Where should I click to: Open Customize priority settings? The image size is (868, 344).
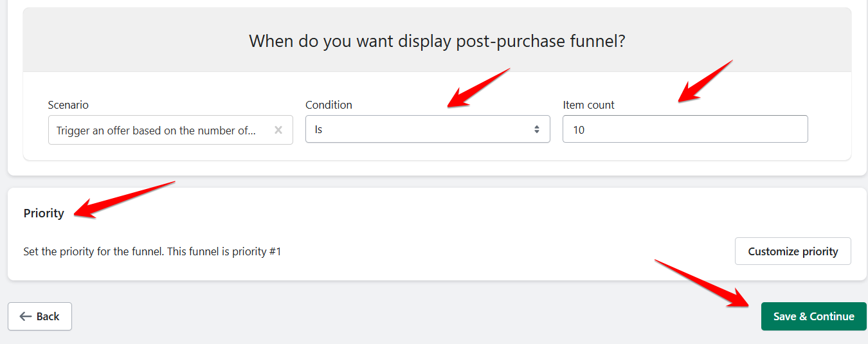point(793,251)
